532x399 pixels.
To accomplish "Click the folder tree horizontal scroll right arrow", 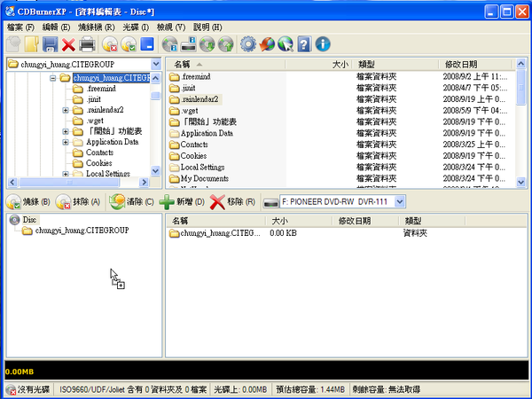I will coord(145,182).
